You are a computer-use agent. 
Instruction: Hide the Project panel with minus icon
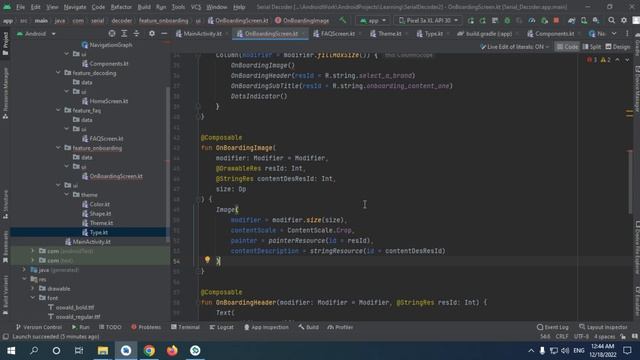(164, 33)
